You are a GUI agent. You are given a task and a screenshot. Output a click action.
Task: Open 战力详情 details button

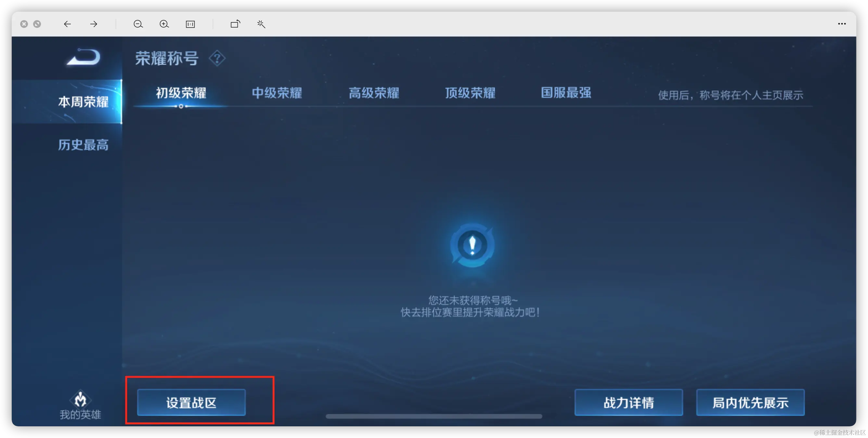pos(629,403)
